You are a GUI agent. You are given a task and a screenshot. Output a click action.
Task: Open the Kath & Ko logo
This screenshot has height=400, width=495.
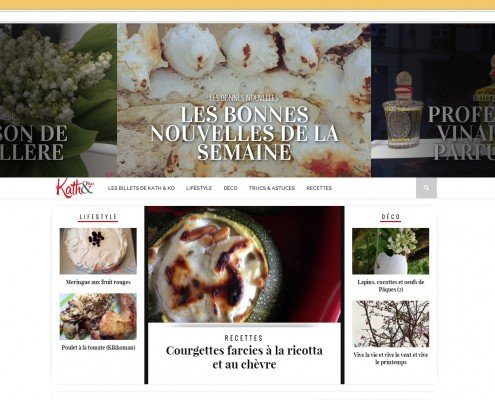tap(75, 188)
